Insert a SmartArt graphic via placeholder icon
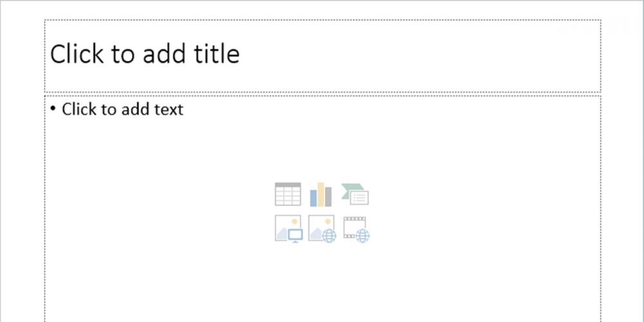Viewport: 644px width, 322px height. [x=355, y=194]
